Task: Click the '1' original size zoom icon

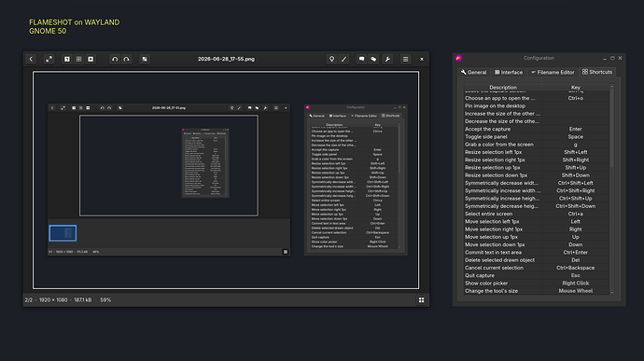Action: tap(67, 59)
